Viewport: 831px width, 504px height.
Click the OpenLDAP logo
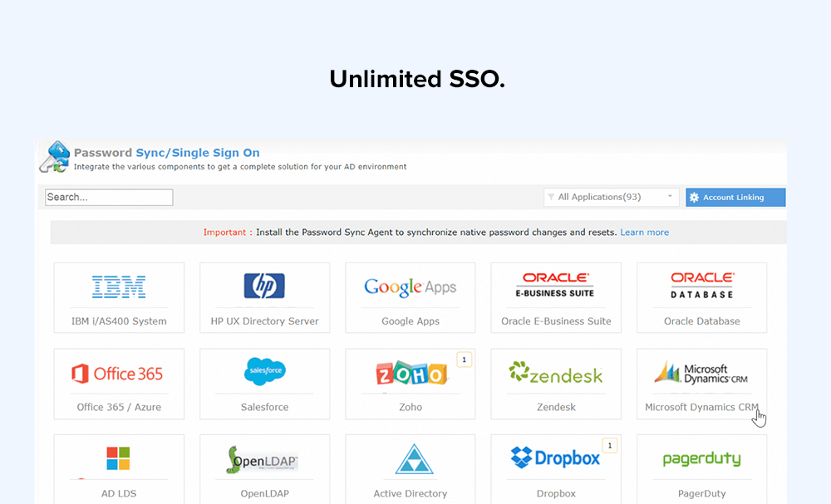click(x=263, y=459)
